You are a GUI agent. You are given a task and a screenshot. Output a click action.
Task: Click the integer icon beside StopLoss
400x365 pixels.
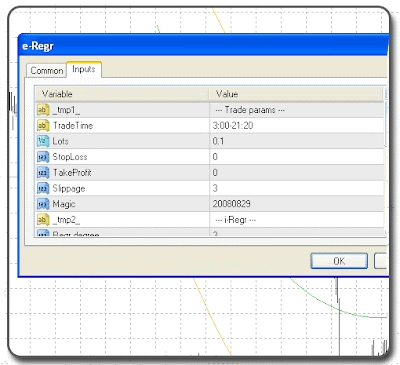tap(43, 157)
